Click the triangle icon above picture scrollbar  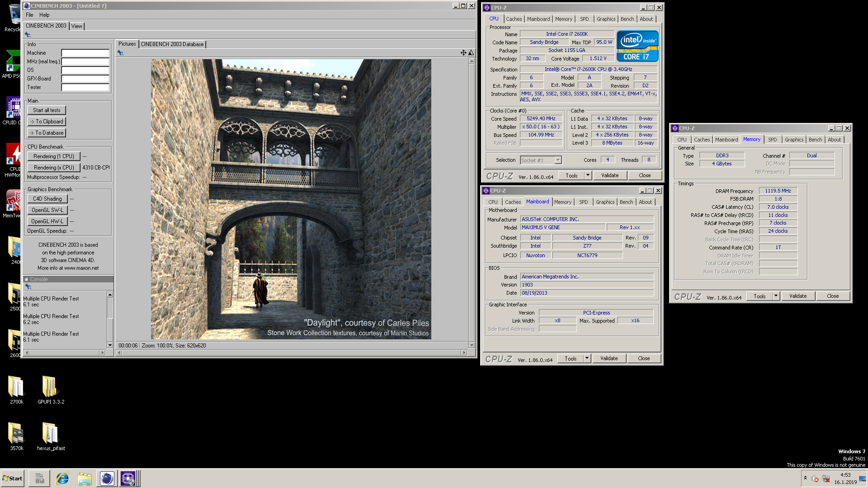(x=471, y=53)
